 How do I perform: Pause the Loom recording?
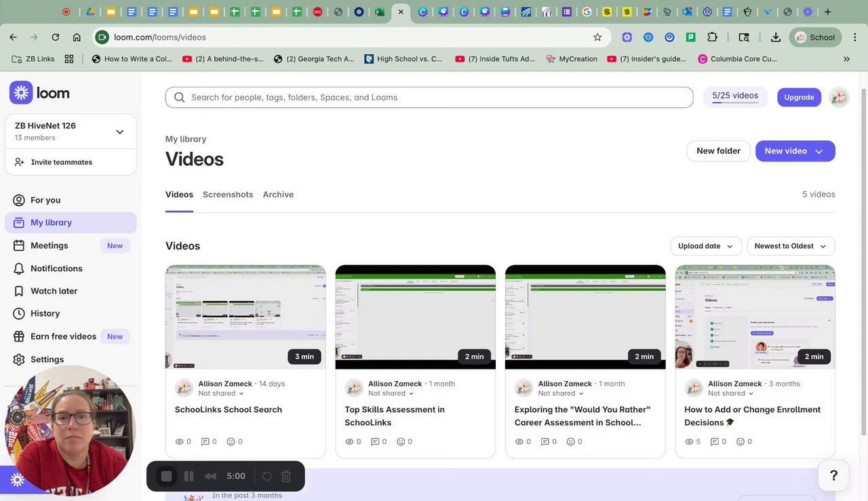coord(189,476)
